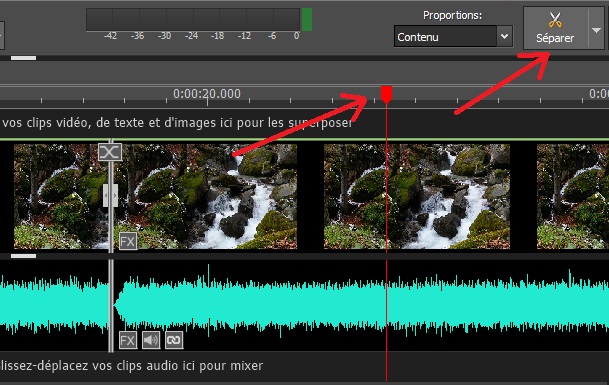Image resolution: width=609 pixels, height=385 pixels.
Task: Click the red playhead marker on ruler
Action: point(386,94)
